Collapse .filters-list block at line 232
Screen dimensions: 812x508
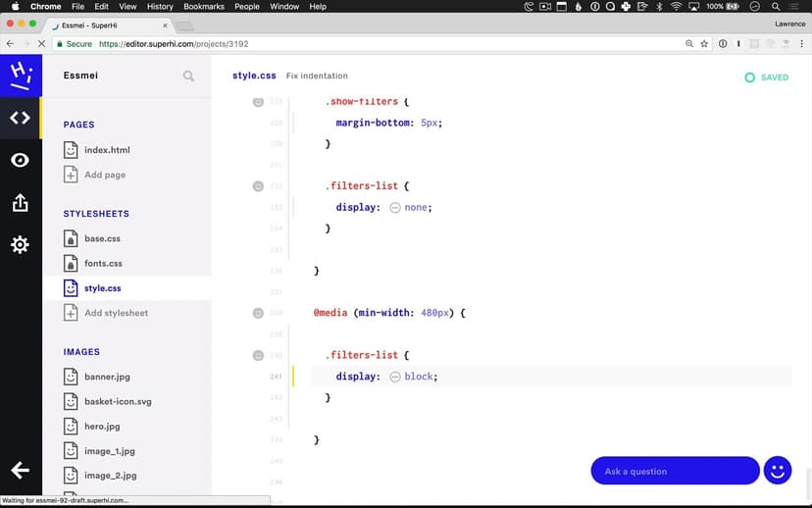coord(258,185)
